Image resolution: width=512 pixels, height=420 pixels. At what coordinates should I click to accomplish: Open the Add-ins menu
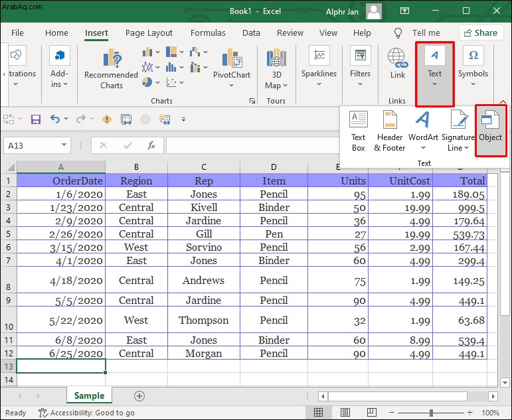click(59, 67)
